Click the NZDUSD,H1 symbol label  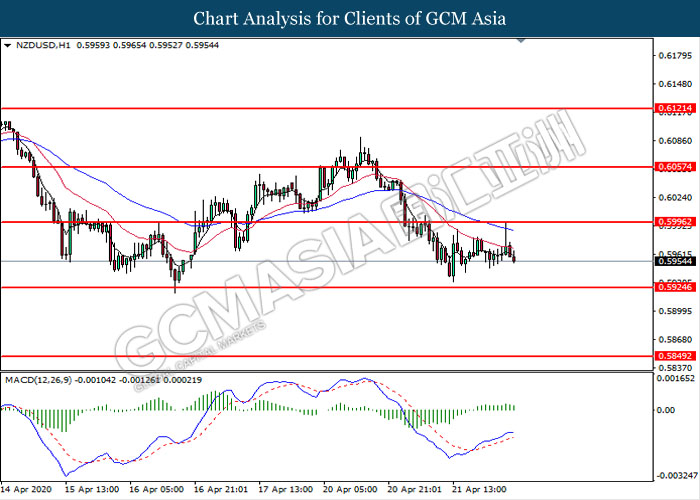click(x=36, y=45)
